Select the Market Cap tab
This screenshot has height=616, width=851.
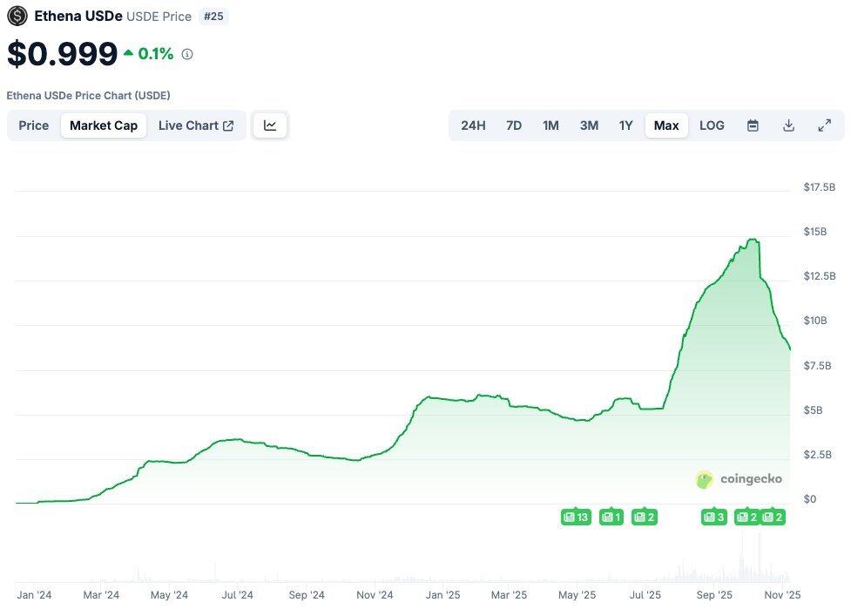(104, 125)
